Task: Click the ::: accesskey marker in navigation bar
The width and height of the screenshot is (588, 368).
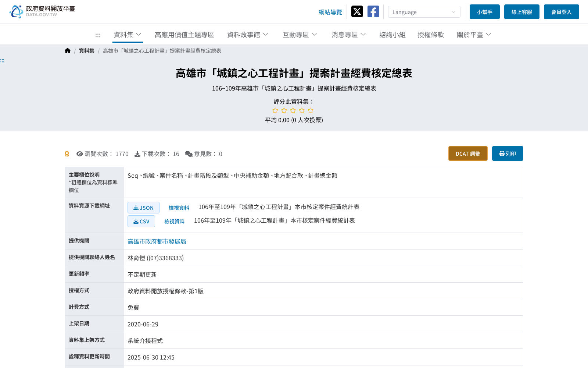Action: (x=98, y=35)
